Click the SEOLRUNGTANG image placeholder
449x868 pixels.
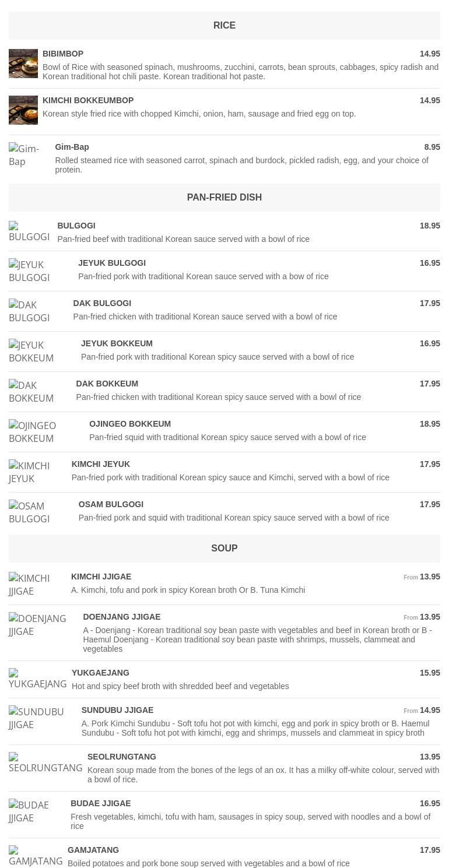click(45, 763)
